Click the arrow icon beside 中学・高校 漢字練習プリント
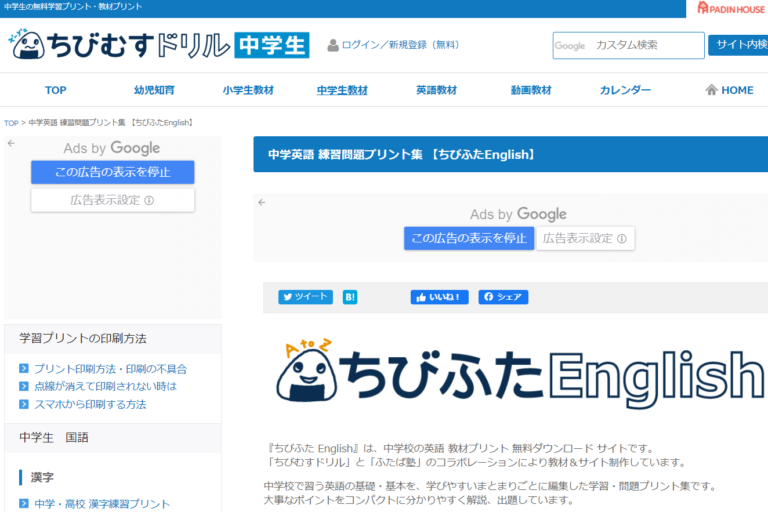This screenshot has height=512, width=768. pos(24,503)
